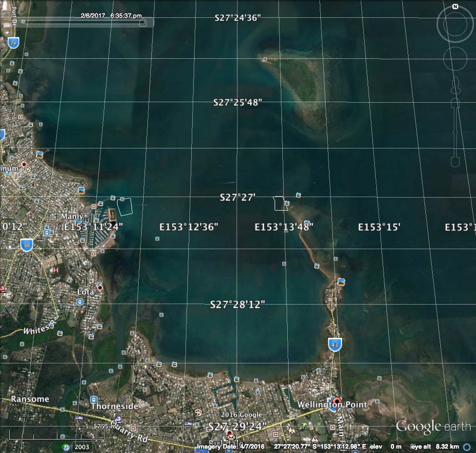This screenshot has width=476, height=453.
Task: Click the streaming status circle in status bar
Action: click(466, 447)
